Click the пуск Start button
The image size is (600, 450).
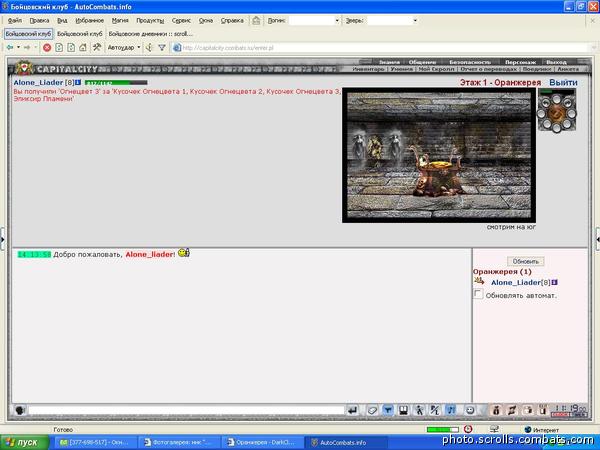[24, 443]
